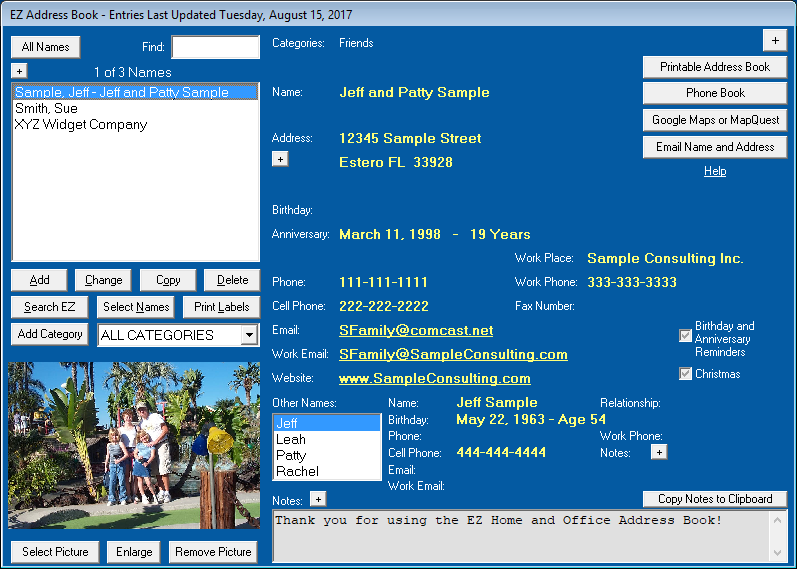
Task: Select XYZ Widget Company in names list
Action: [x=135, y=125]
